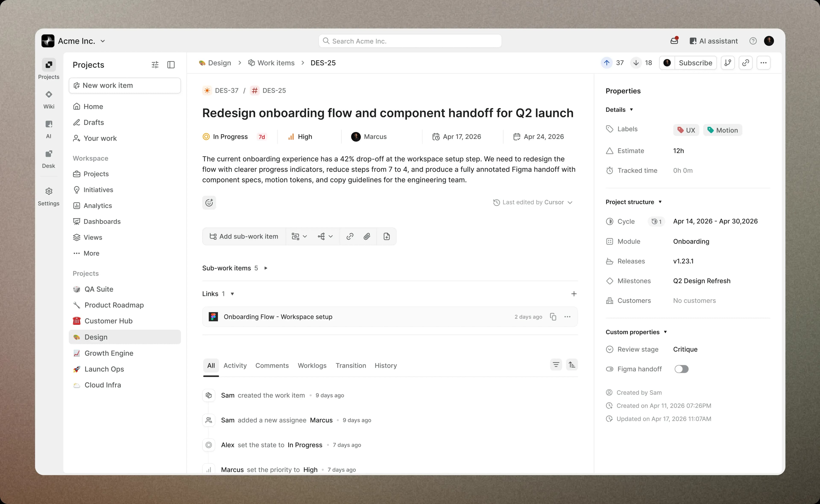
Task: Switch to the Transition tab
Action: coord(350,366)
